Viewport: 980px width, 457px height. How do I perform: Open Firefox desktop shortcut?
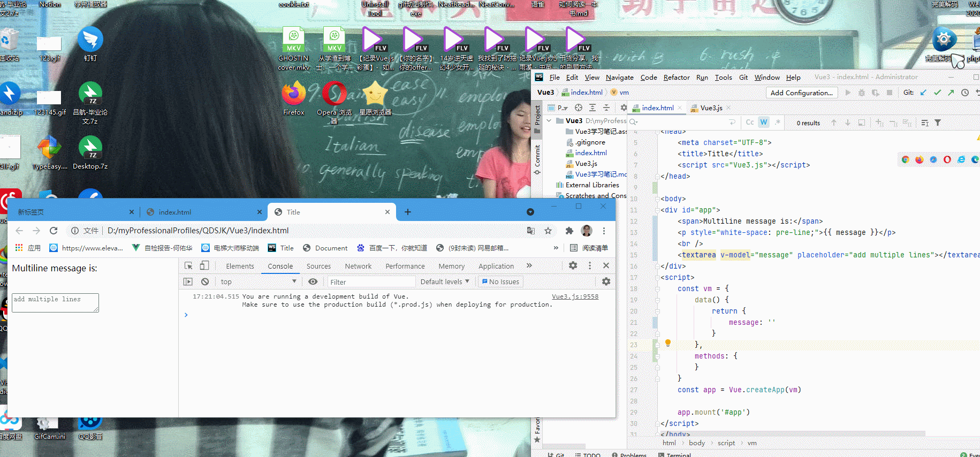(x=294, y=98)
